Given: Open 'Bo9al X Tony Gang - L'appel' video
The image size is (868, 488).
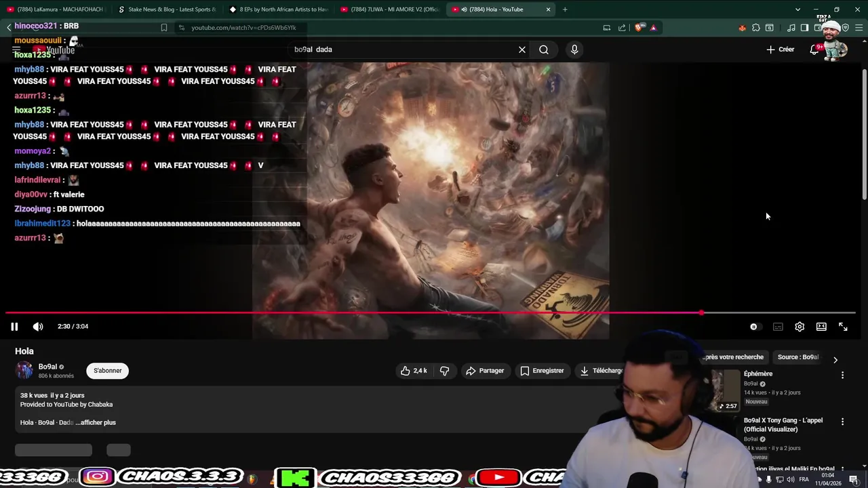Looking at the screenshot, I should (x=783, y=425).
